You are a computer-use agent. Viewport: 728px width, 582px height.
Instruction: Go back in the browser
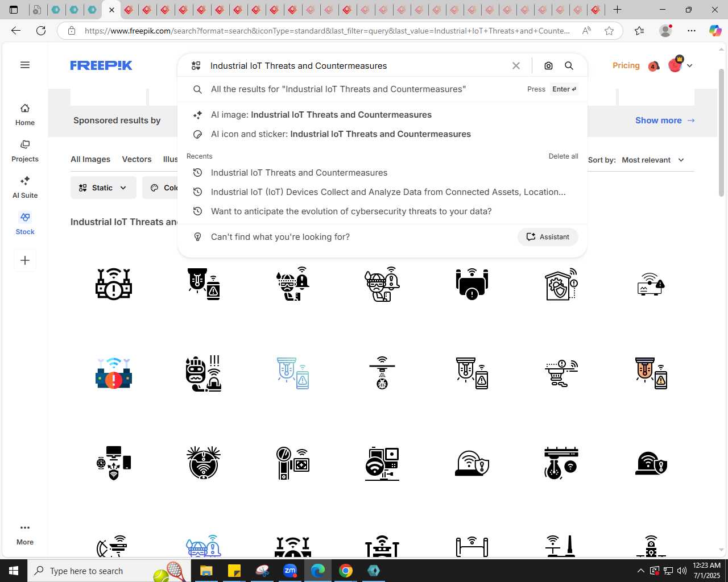[x=16, y=31]
